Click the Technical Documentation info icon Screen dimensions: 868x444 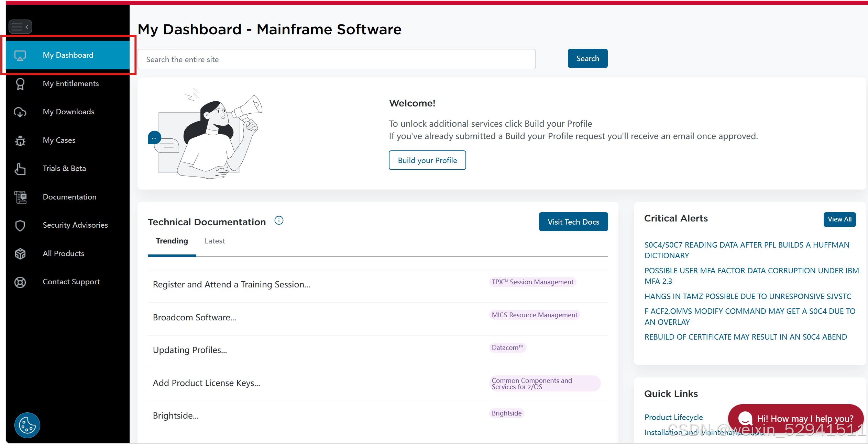[279, 220]
